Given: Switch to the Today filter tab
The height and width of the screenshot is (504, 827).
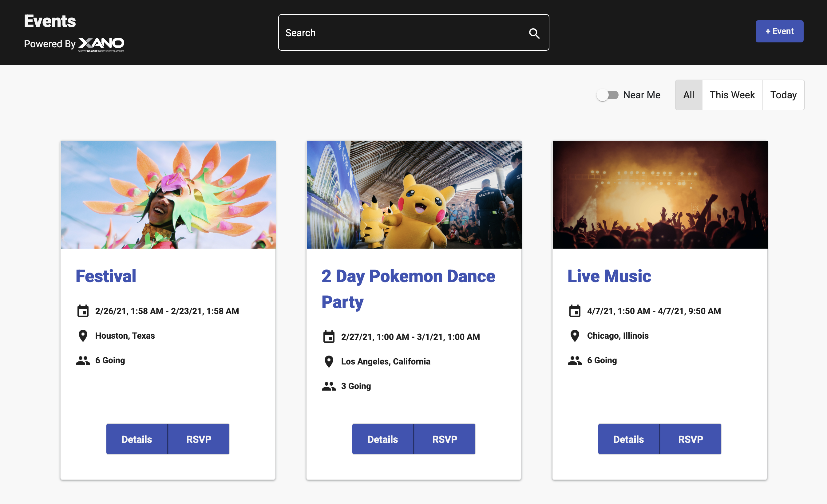Looking at the screenshot, I should pos(783,95).
